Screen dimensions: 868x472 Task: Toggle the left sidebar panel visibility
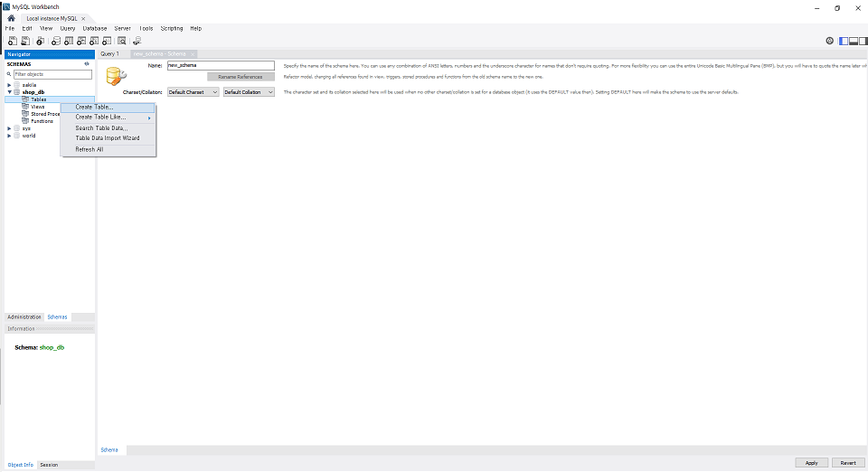click(844, 41)
